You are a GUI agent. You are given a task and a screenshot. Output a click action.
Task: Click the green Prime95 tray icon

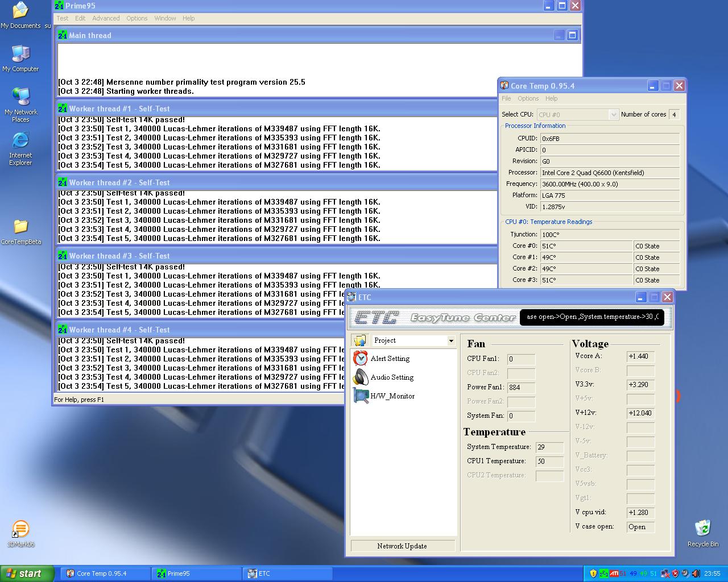pyautogui.click(x=603, y=573)
